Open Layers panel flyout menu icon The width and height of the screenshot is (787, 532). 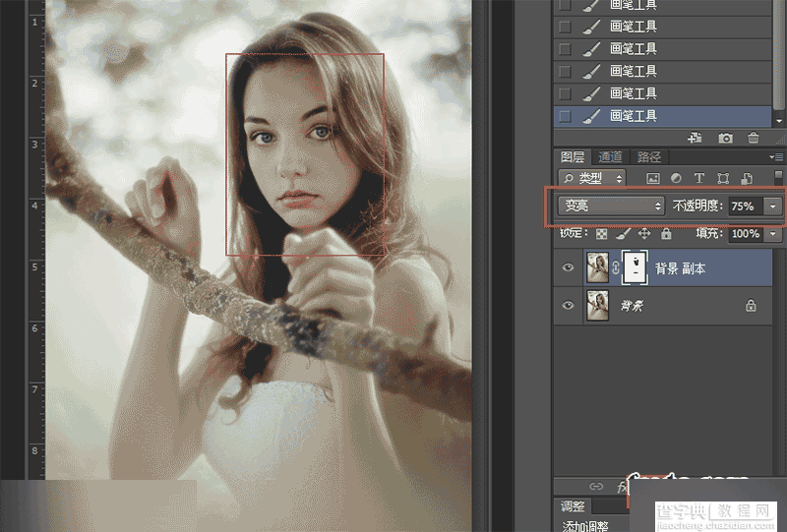(x=775, y=157)
